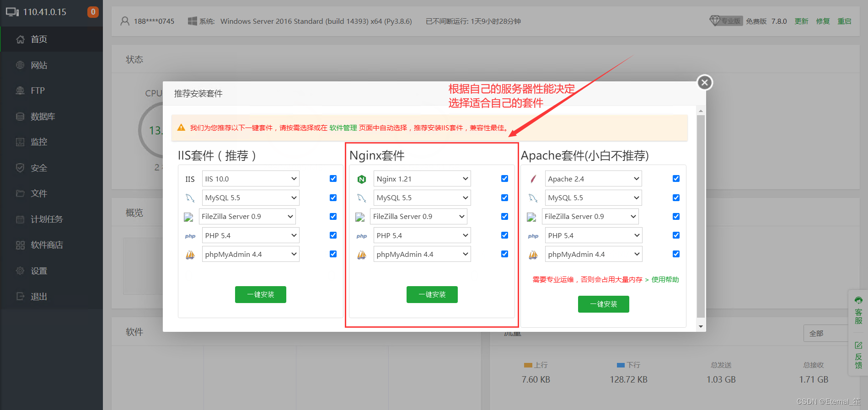Viewport: 868px width, 410px height.
Task: Click the 文件 folder icon
Action: [20, 193]
